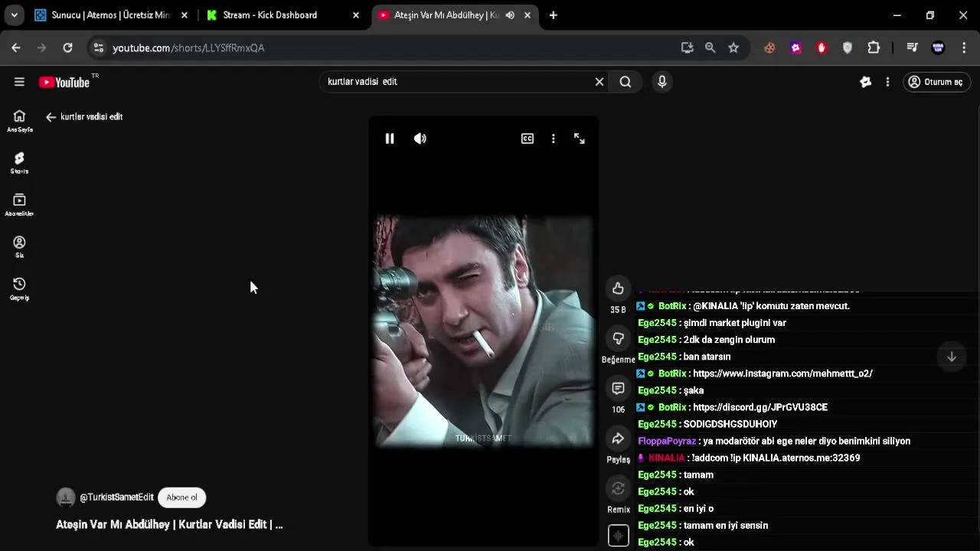Open the media control music-note button
The width and height of the screenshot is (980, 551).
[912, 47]
